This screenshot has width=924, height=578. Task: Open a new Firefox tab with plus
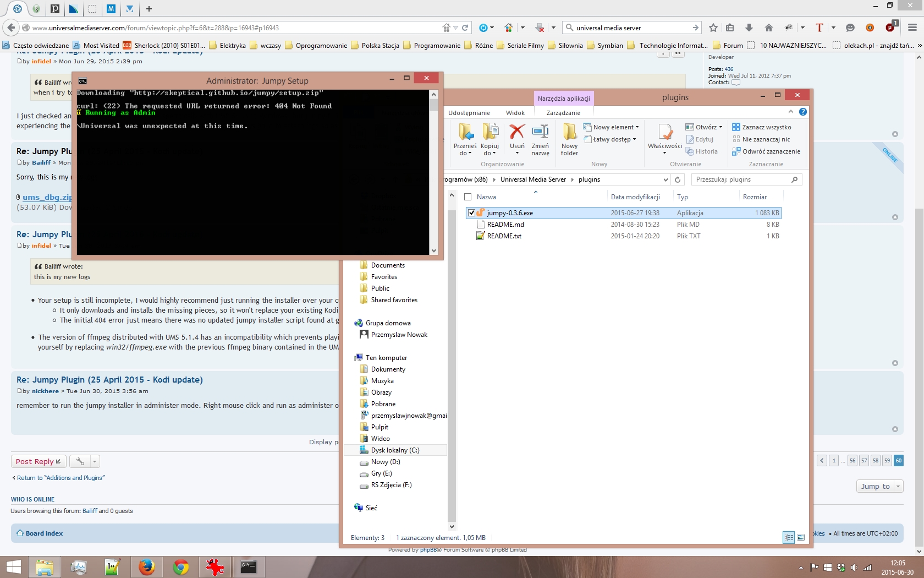[x=149, y=9]
